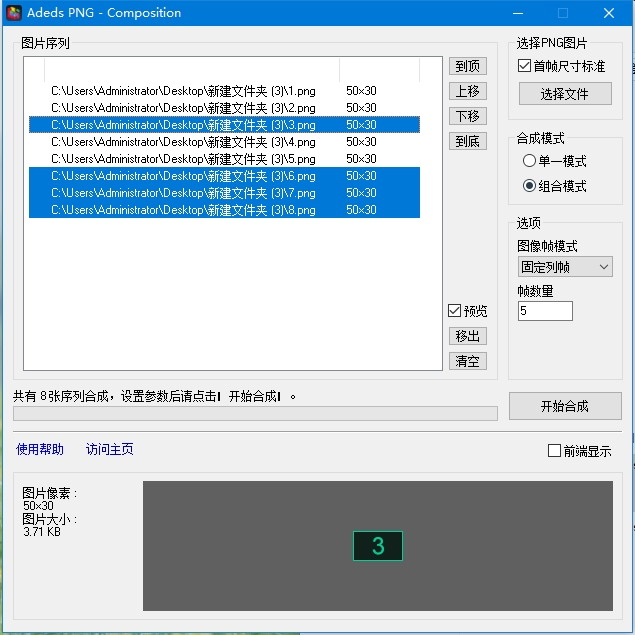This screenshot has width=635, height=635.
Task: Click the 帧数量 input field showing 5
Action: pyautogui.click(x=545, y=311)
